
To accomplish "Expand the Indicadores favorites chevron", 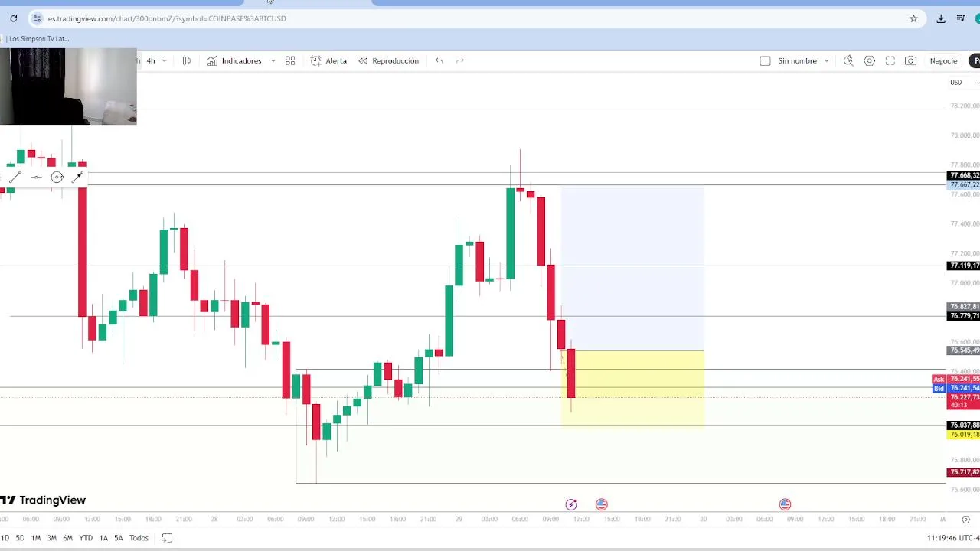I will 273,60.
